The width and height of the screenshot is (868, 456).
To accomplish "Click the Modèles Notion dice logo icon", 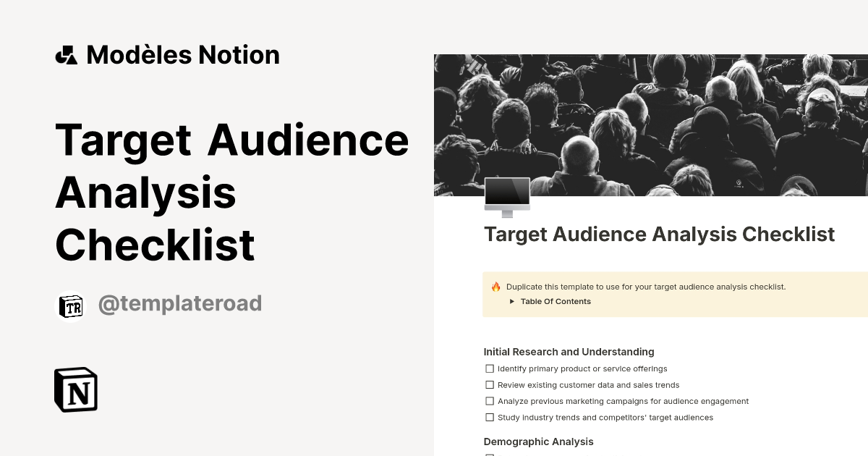I will [67, 54].
